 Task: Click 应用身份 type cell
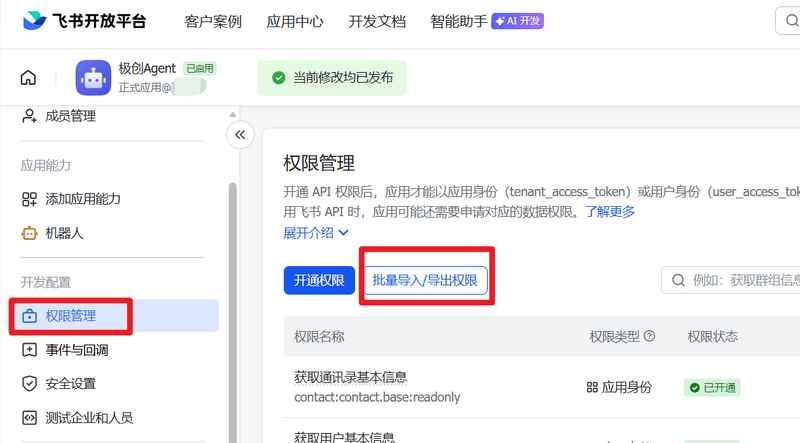(x=619, y=387)
